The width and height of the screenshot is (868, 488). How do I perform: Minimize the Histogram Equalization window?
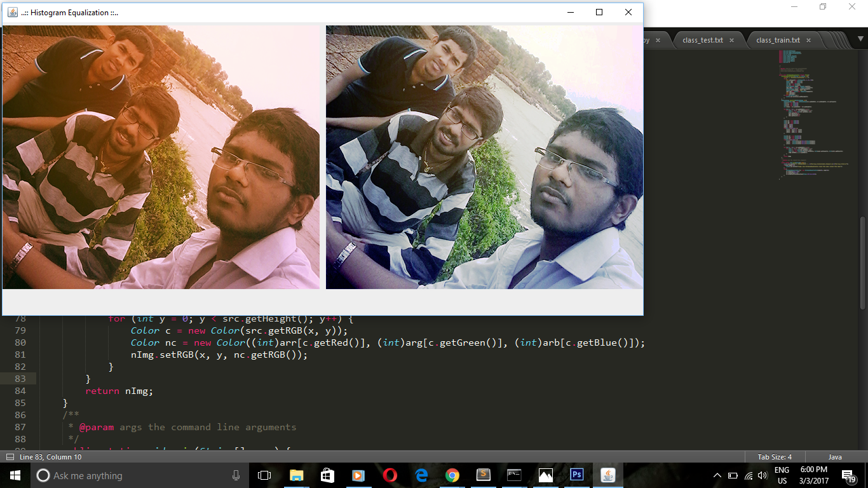point(570,12)
